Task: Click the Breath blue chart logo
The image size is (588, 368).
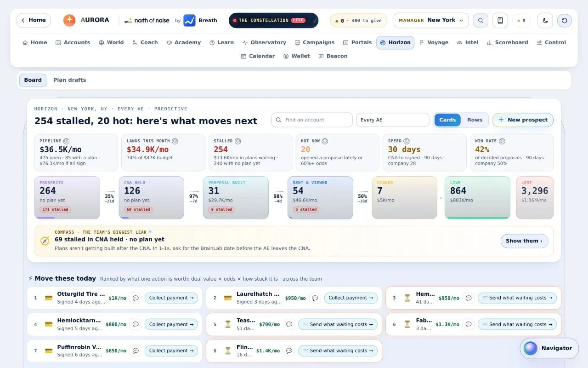Action: coord(189,20)
